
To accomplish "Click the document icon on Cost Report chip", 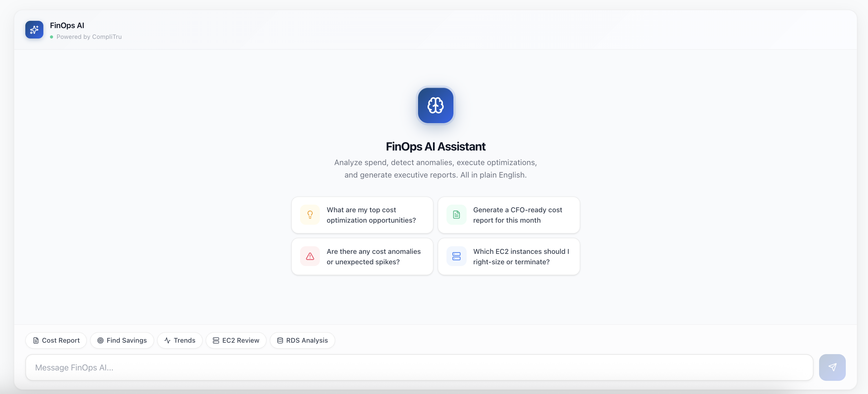I will pos(36,340).
